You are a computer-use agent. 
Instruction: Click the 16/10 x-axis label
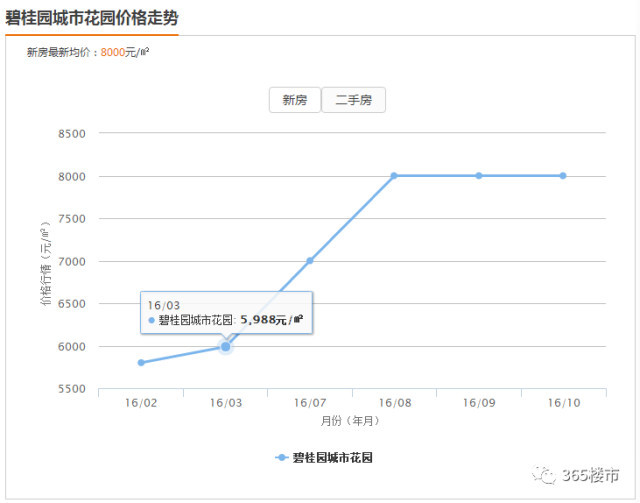pos(564,403)
